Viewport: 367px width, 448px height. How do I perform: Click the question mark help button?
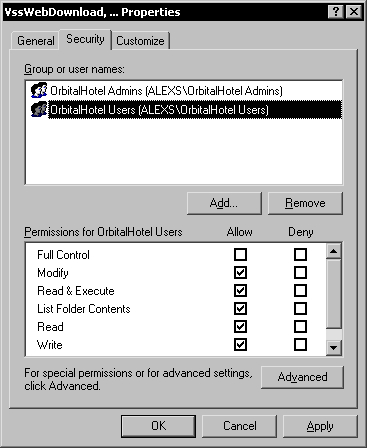[x=336, y=12]
